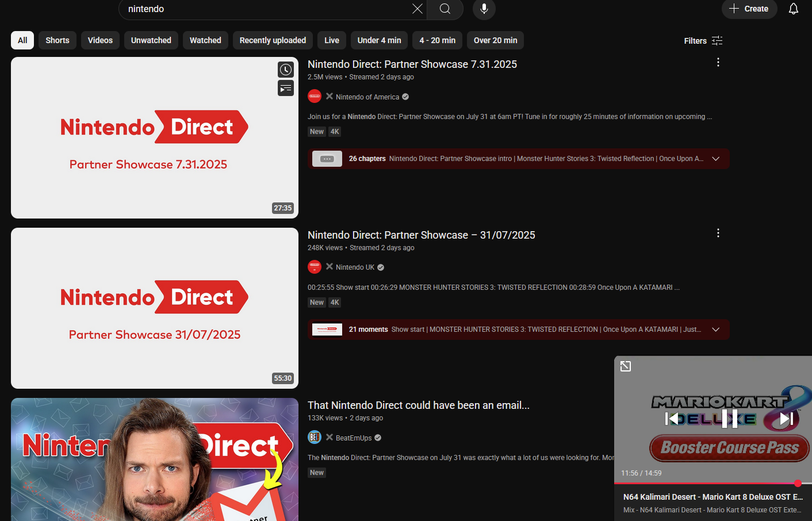Screen dimensions: 812x521
Task: Expand the 26 chapters list
Action: coord(716,159)
